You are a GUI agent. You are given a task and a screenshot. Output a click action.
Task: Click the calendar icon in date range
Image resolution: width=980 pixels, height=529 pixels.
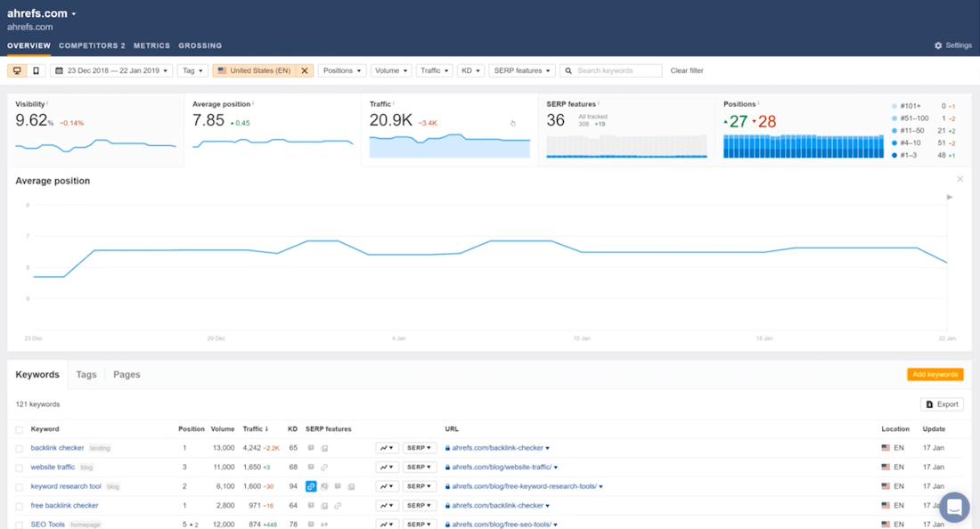60,70
